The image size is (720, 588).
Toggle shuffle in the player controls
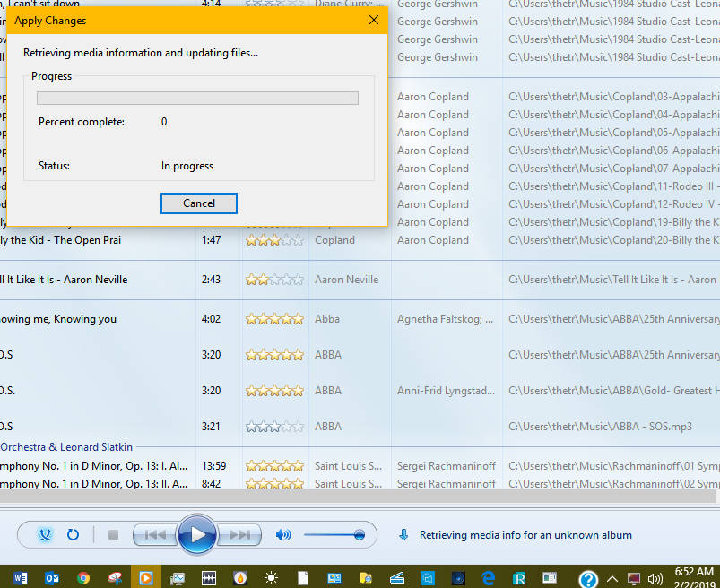click(45, 535)
